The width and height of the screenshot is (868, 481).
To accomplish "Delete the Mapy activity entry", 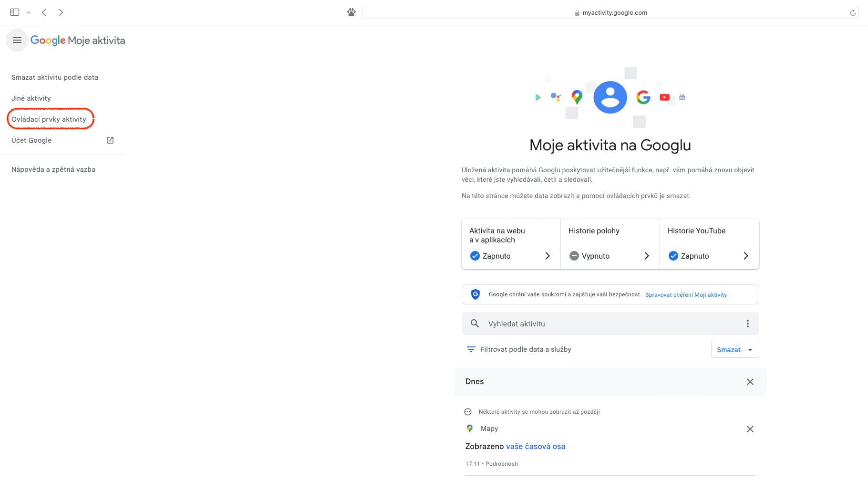I will [750, 429].
